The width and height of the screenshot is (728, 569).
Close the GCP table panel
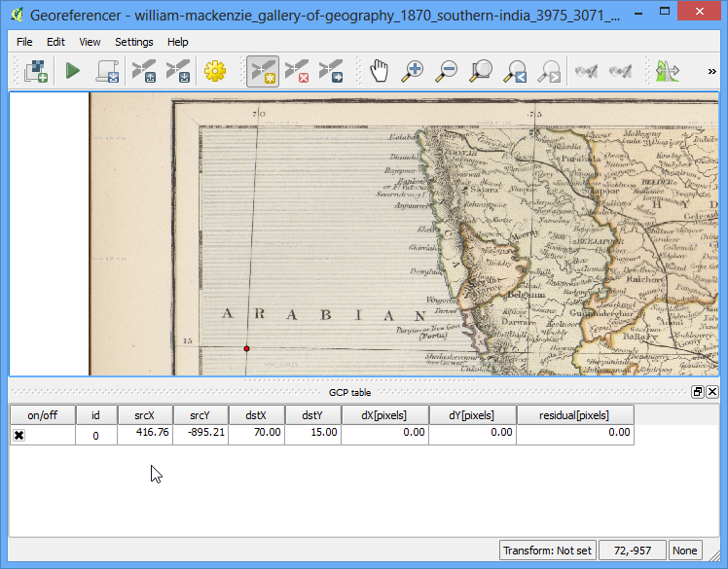[712, 392]
